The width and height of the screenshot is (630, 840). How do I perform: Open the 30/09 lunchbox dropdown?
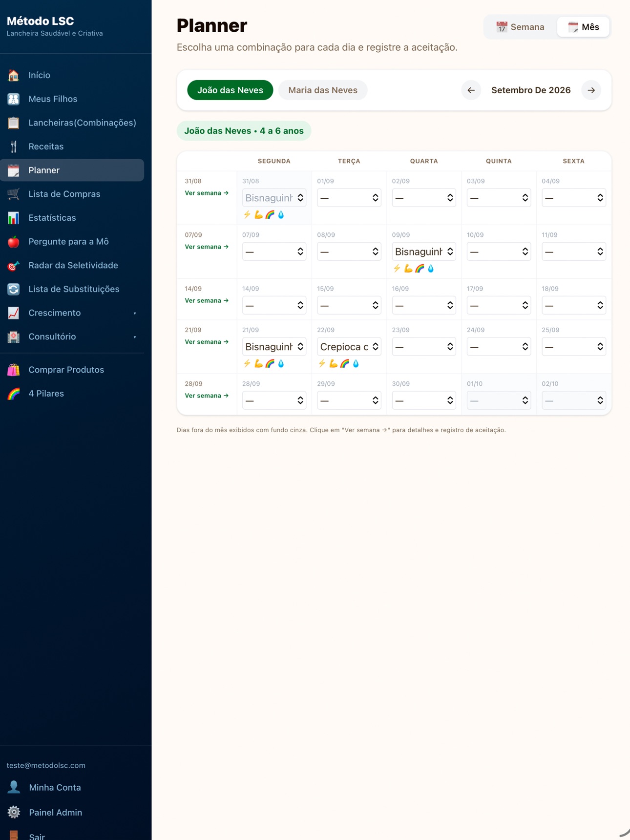pos(424,400)
